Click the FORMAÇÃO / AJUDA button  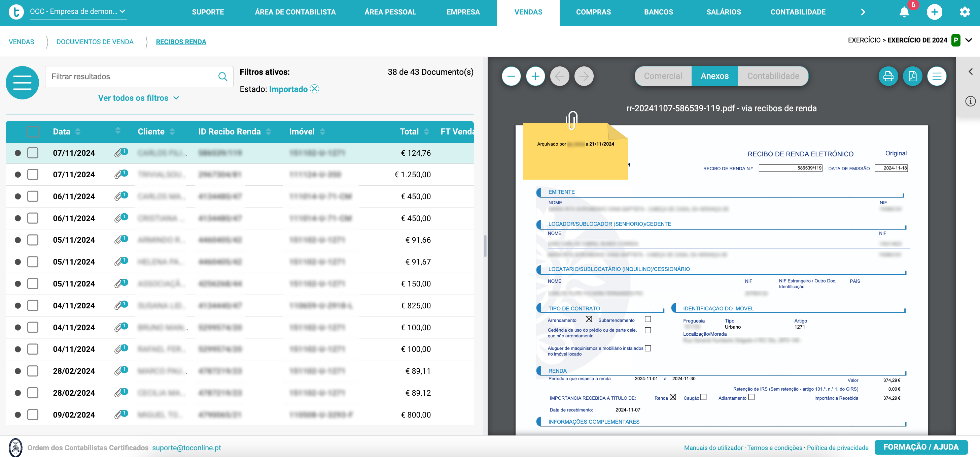pyautogui.click(x=921, y=447)
